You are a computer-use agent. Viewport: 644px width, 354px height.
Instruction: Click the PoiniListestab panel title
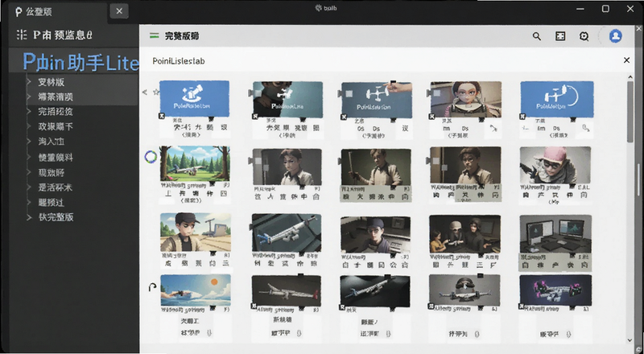coord(179,61)
